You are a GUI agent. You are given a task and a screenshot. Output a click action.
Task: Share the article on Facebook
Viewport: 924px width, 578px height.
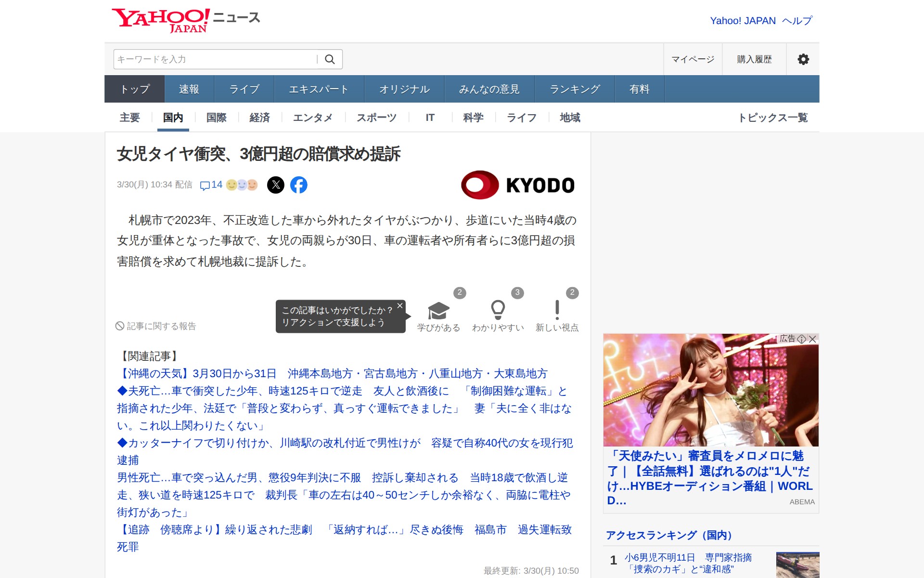(298, 185)
